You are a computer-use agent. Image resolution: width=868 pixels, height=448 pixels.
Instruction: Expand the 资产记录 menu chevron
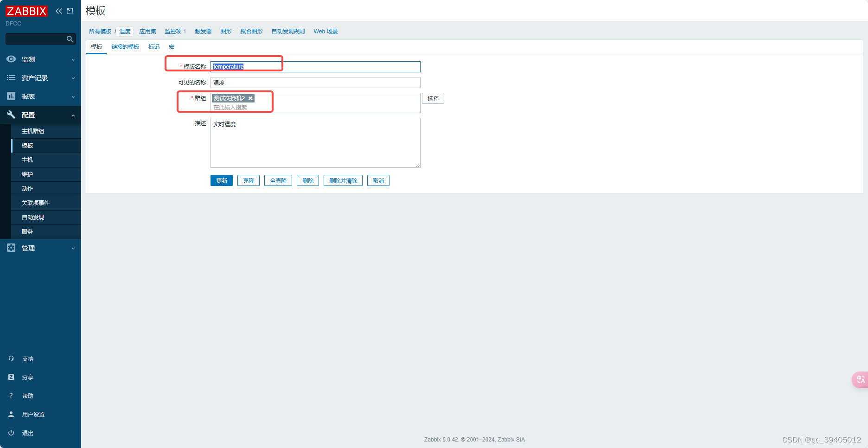(x=73, y=78)
